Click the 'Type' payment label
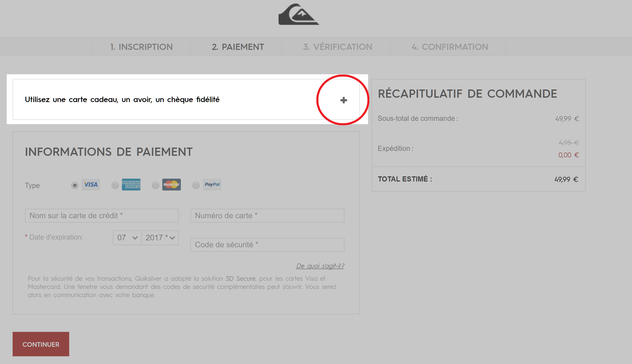This screenshot has width=632, height=364. (x=32, y=186)
